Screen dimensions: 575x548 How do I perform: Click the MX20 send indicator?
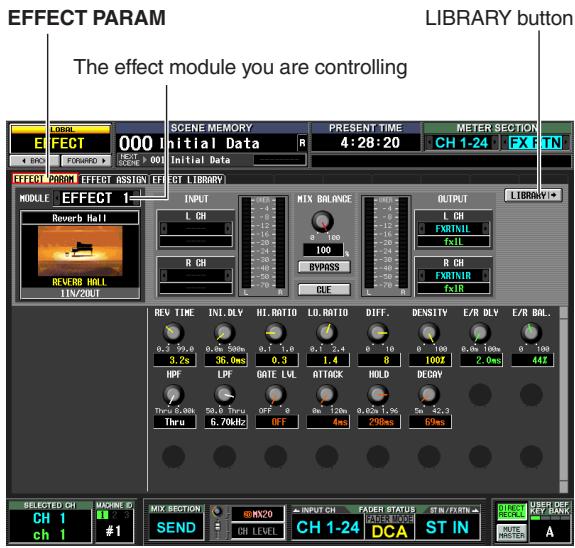(x=258, y=514)
